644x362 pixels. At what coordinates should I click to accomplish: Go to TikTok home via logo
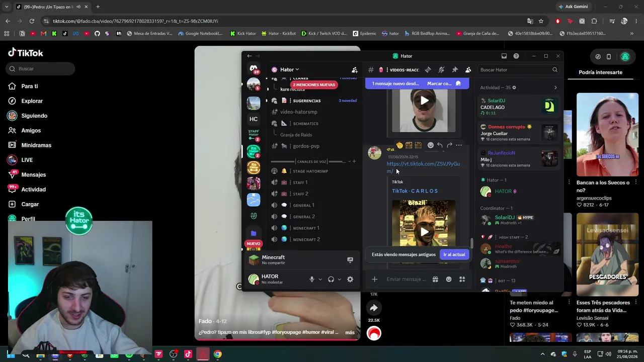pyautogui.click(x=26, y=53)
